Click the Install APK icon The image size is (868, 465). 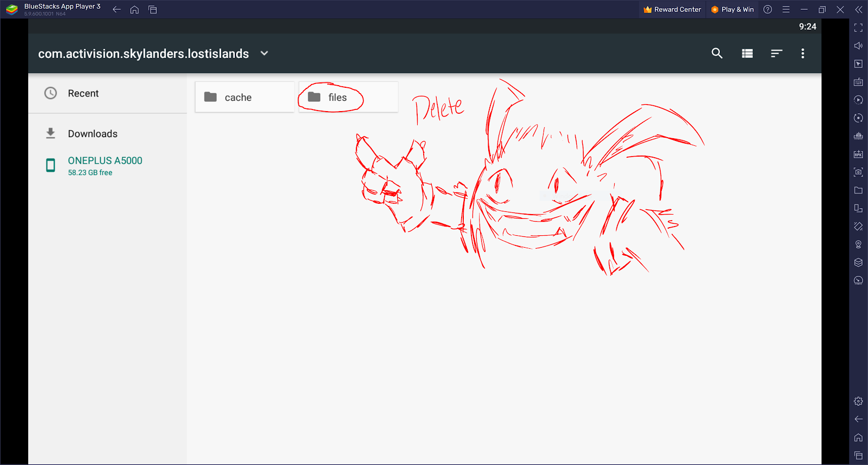coord(858,154)
